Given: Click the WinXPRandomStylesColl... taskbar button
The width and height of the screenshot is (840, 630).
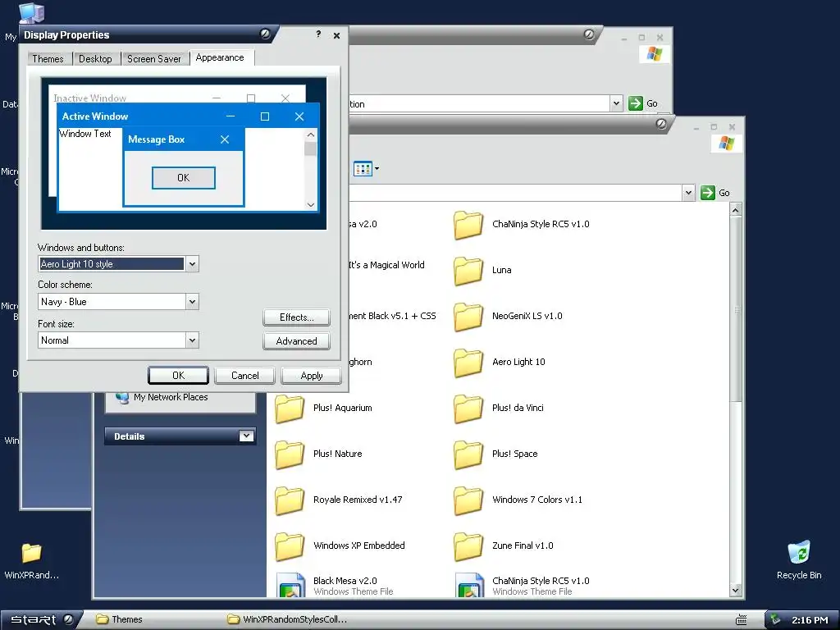Looking at the screenshot, I should click(290, 619).
